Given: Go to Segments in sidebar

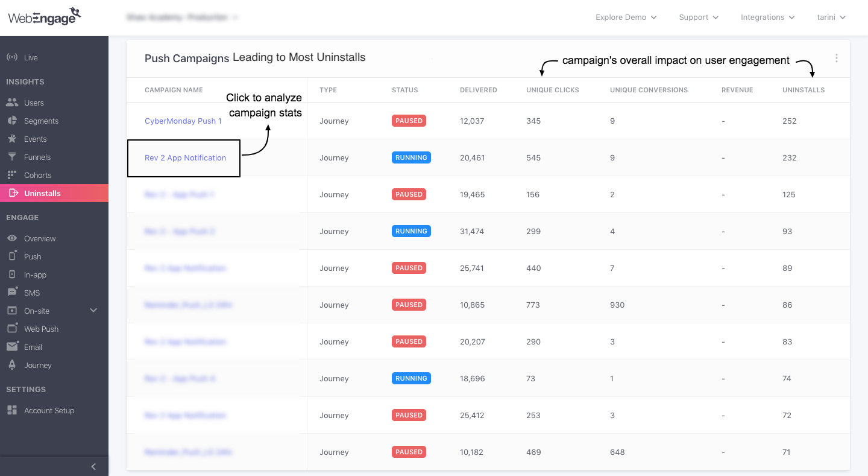Looking at the screenshot, I should click(41, 121).
